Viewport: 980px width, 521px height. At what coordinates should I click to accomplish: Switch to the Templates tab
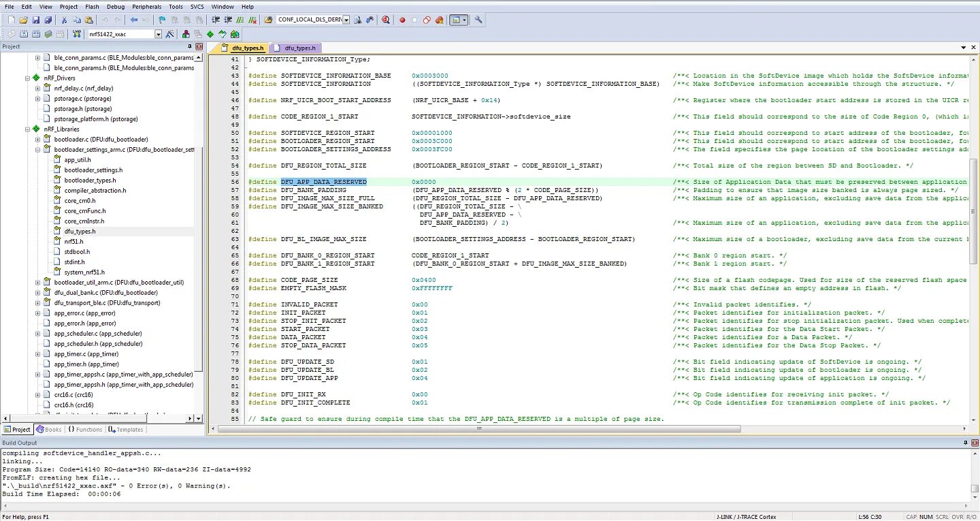[125, 430]
